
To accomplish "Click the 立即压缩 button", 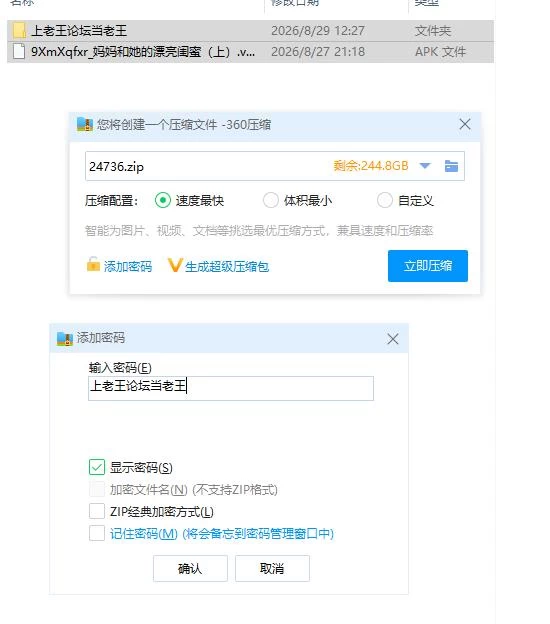I will click(x=428, y=266).
